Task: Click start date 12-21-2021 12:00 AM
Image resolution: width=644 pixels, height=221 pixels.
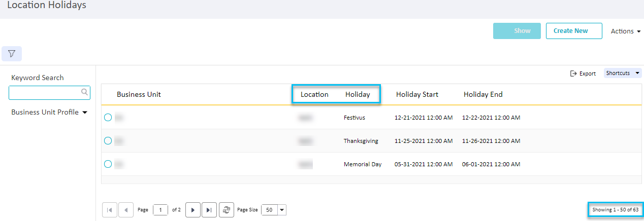Action: click(424, 118)
